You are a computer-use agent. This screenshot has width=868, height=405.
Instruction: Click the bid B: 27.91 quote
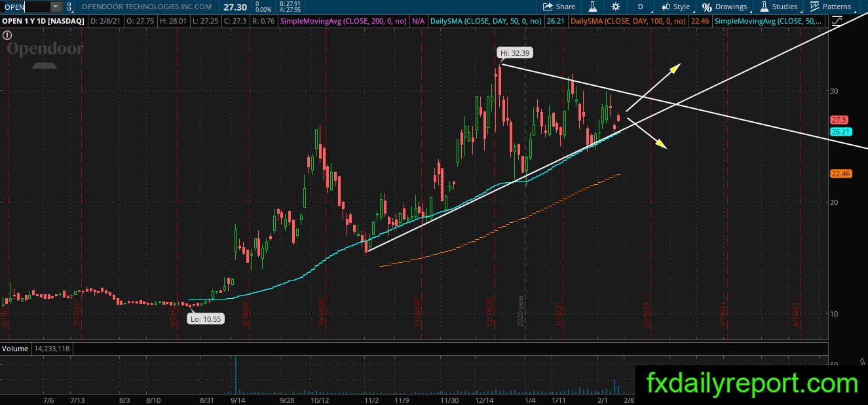pyautogui.click(x=290, y=3)
